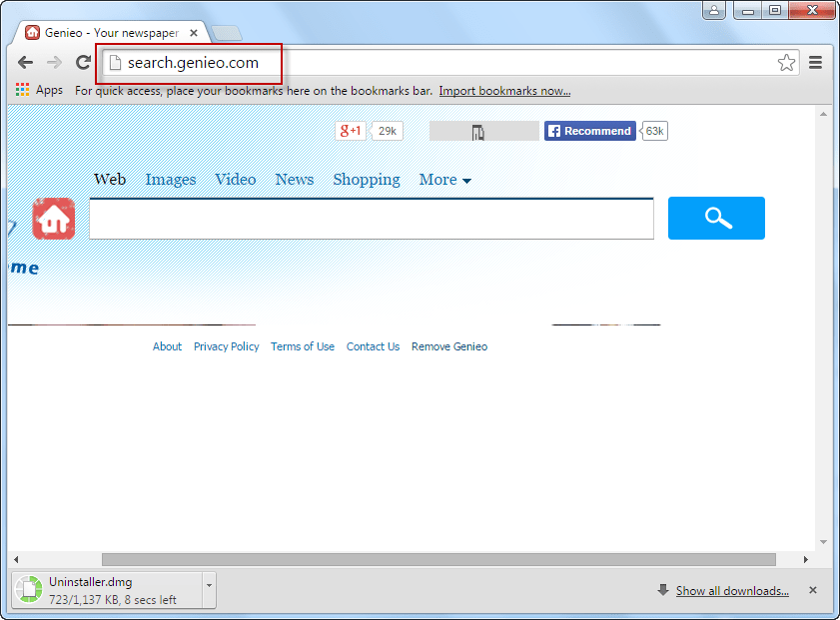Expand the More search categories dropdown

pos(444,180)
